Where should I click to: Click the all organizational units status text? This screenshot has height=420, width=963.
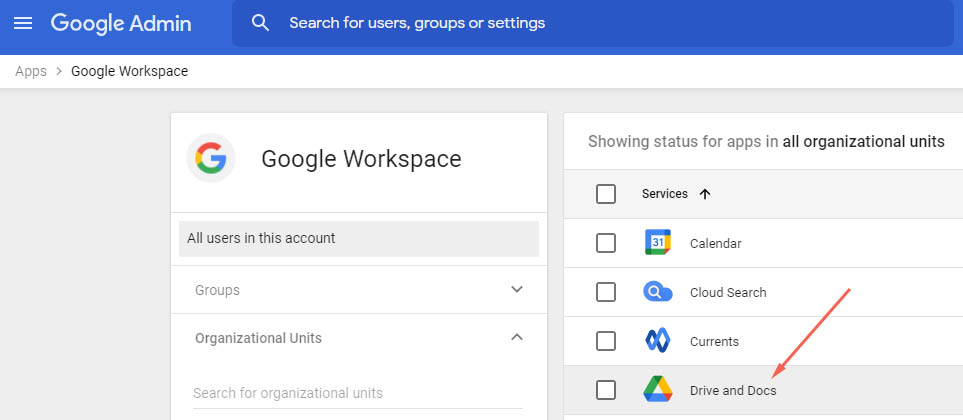click(x=863, y=142)
